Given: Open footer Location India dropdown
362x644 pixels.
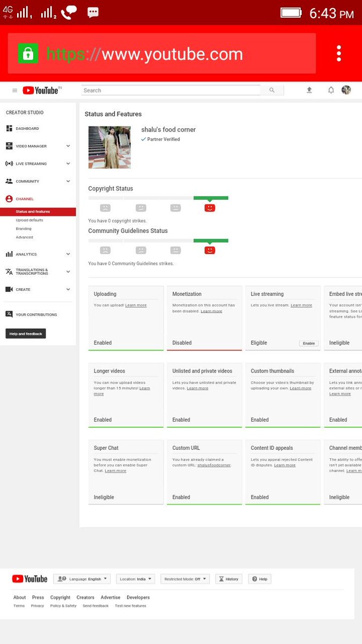Looking at the screenshot, I should [x=135, y=579].
